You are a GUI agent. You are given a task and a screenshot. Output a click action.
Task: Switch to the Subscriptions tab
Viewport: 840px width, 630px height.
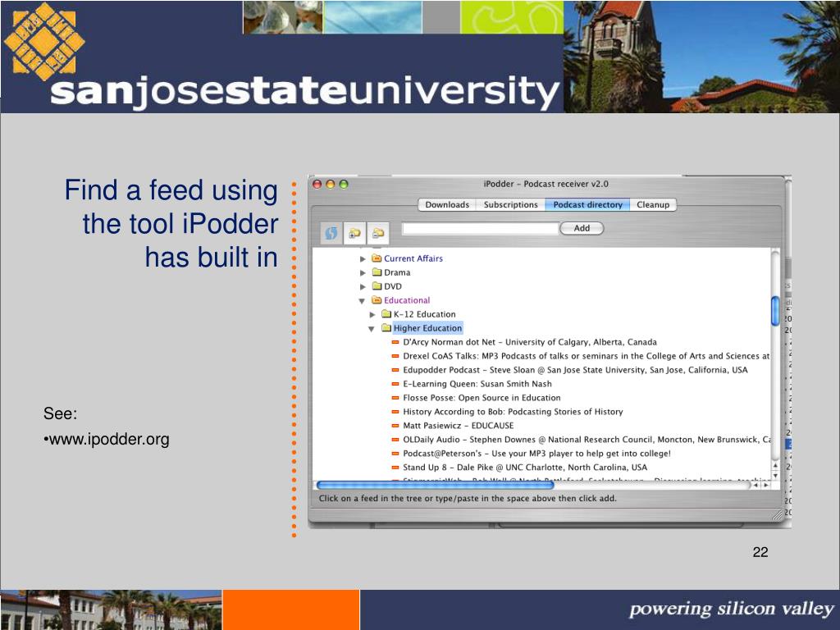click(510, 204)
